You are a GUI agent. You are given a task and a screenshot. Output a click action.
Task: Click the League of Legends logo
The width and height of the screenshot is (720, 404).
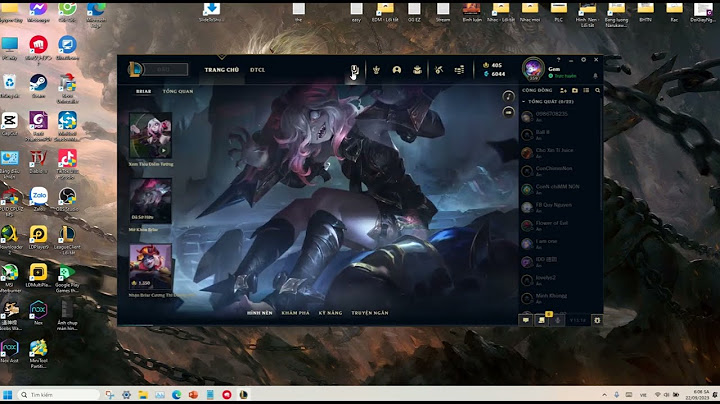click(x=135, y=69)
